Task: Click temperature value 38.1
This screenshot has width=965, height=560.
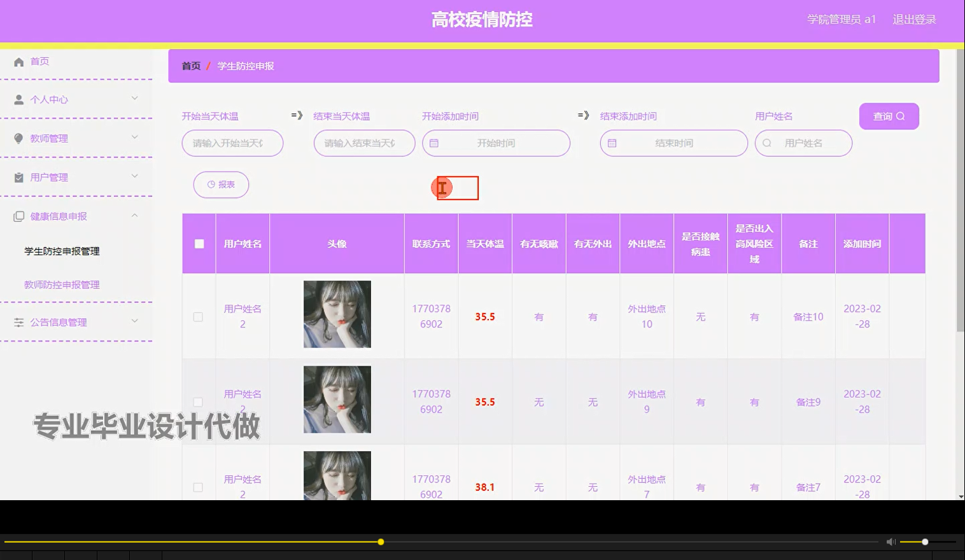Action: tap(485, 487)
